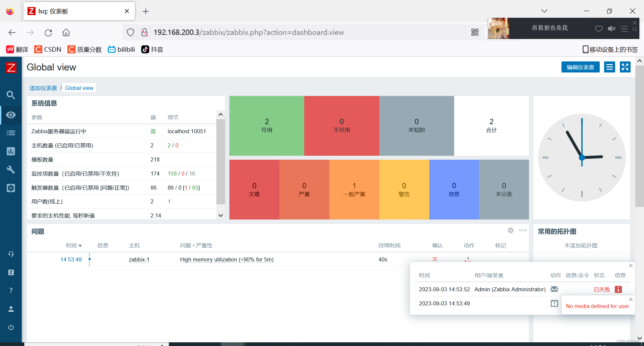This screenshot has height=346, width=644.
Task: Open Support headset icon
Action: pyautogui.click(x=11, y=254)
